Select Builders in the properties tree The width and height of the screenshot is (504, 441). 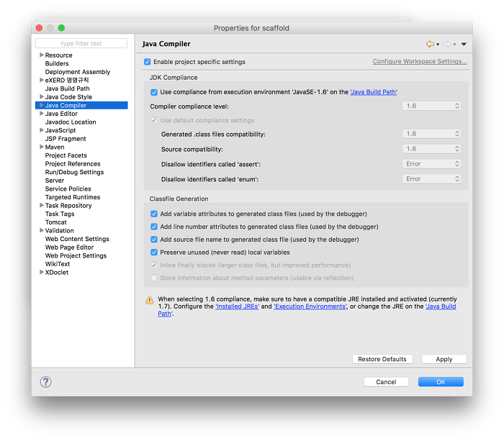(x=57, y=63)
